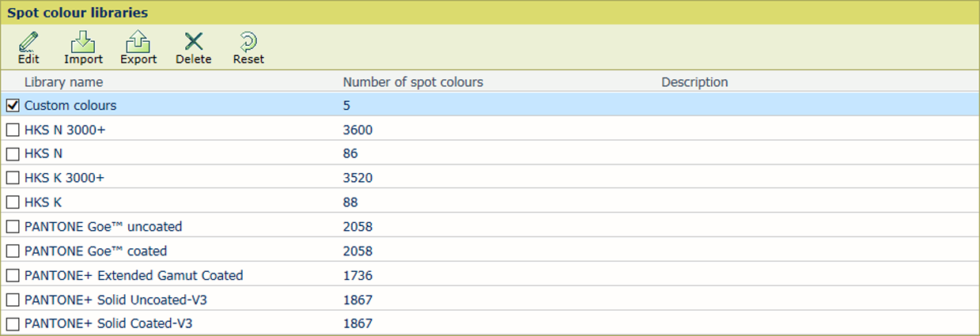Click the Description column header
Image resolution: width=980 pixels, height=336 pixels.
tap(694, 82)
